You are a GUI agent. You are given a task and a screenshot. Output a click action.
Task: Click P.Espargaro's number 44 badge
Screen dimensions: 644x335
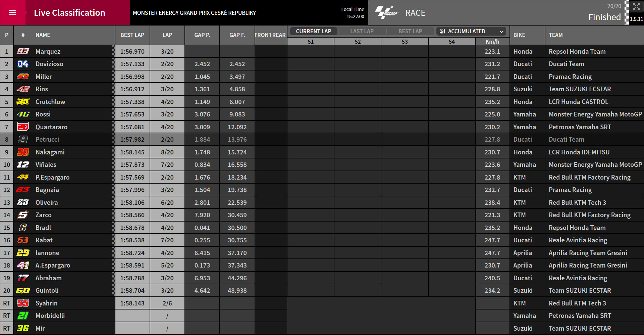[23, 177]
